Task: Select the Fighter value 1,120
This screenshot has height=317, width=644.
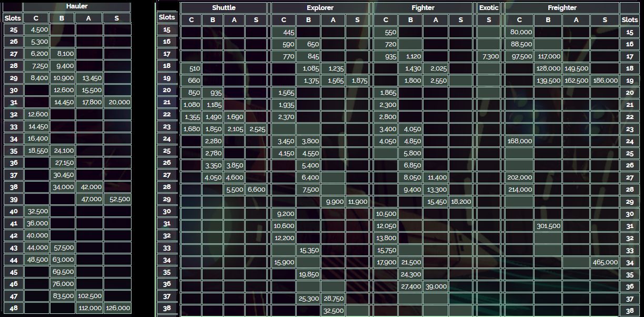Action: [410, 56]
